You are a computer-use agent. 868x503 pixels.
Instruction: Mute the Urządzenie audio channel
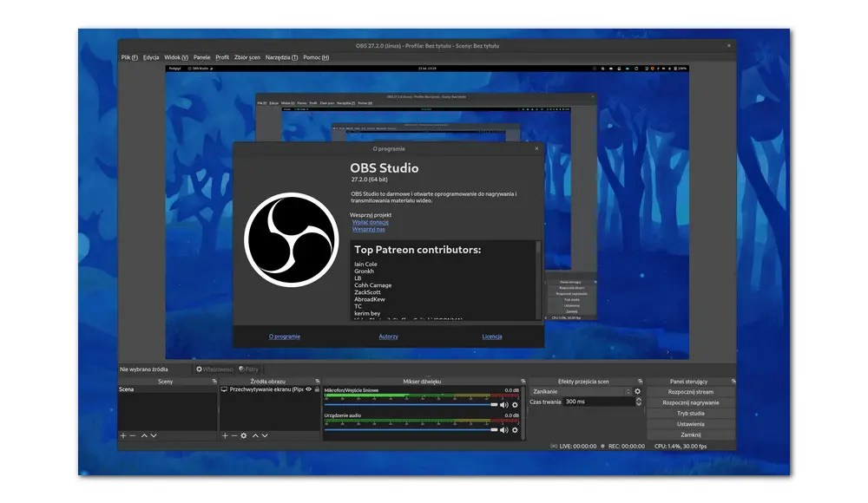503,430
